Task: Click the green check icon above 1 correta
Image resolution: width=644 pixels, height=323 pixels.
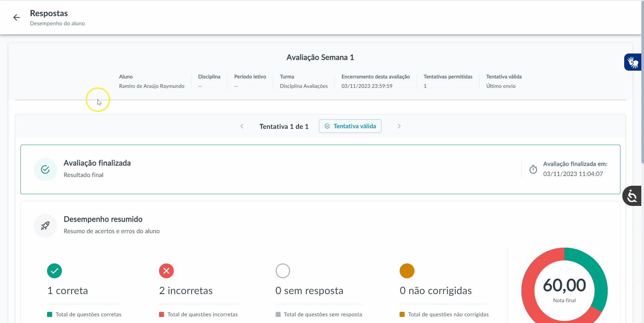Action: point(54,271)
